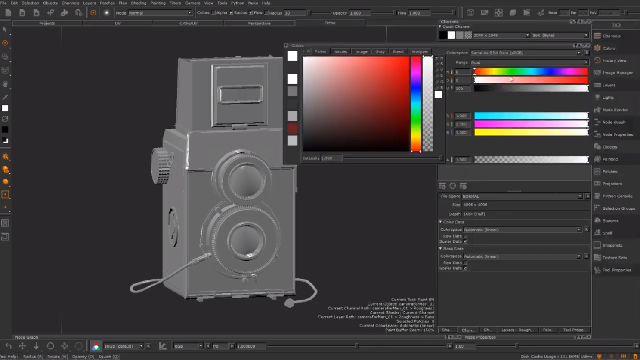This screenshot has width=640, height=360.
Task: Click the color field saturation-value picker
Action: tap(356, 104)
